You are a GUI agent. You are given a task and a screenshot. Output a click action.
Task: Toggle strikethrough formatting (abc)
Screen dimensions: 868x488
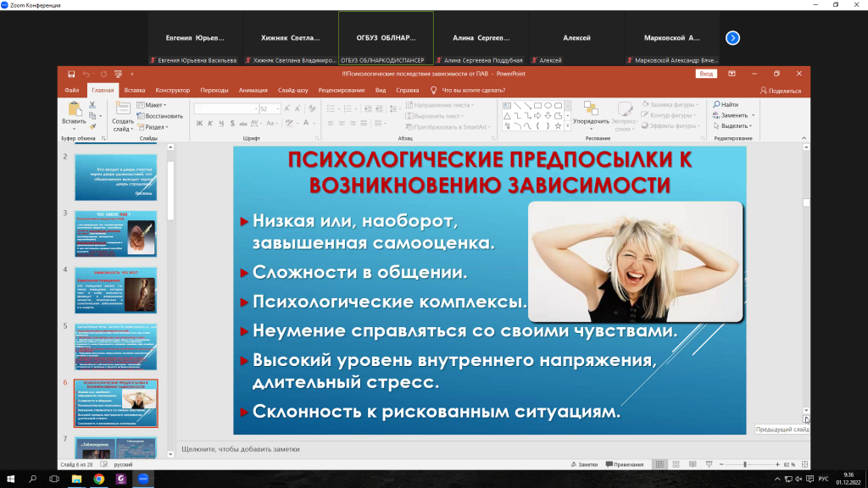click(243, 124)
